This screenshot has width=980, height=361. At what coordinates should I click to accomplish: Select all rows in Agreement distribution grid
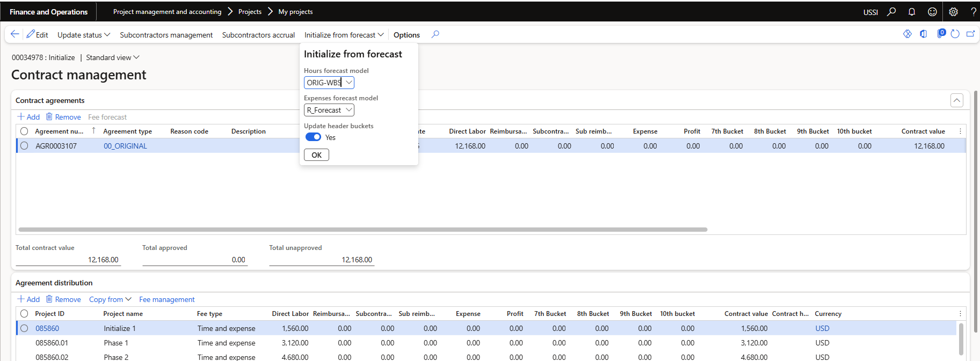24,314
